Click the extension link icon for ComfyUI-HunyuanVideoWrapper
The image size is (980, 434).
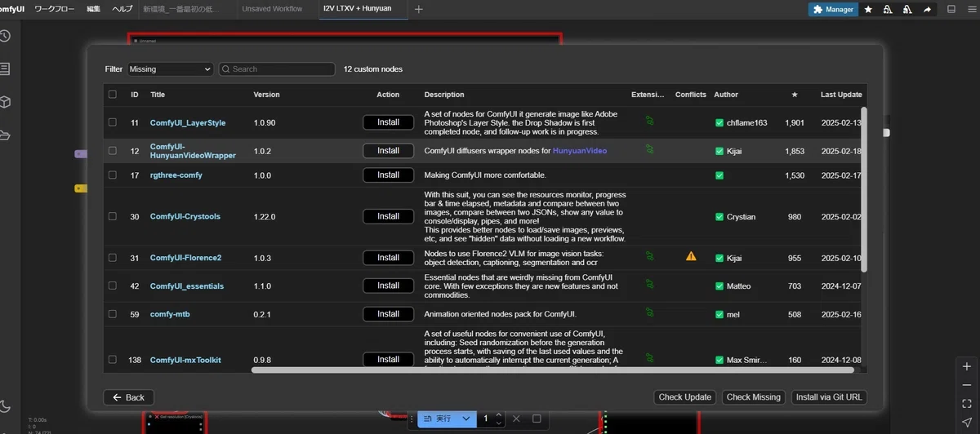click(x=649, y=149)
